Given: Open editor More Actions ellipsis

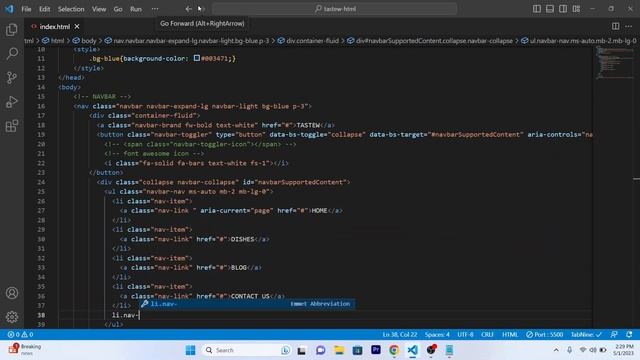Looking at the screenshot, I should coord(629,26).
